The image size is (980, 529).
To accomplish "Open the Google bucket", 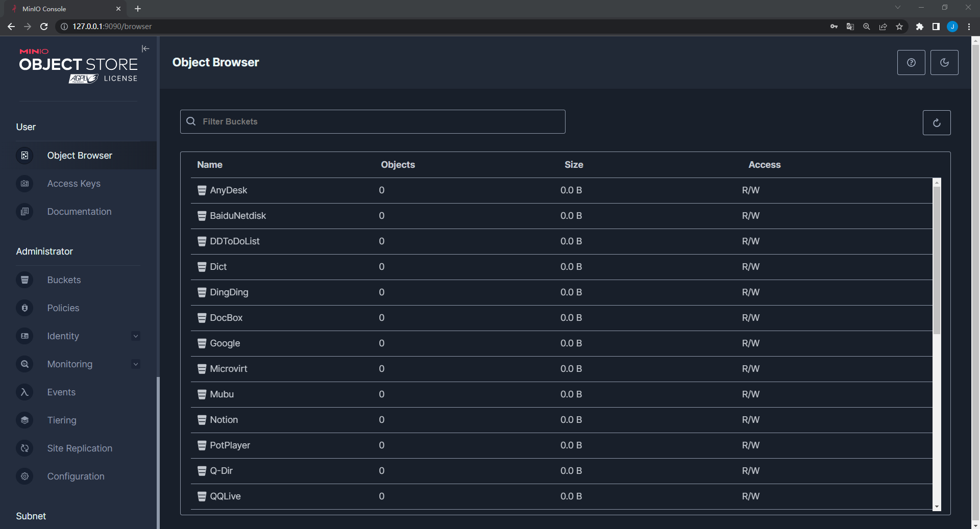I will (x=225, y=343).
